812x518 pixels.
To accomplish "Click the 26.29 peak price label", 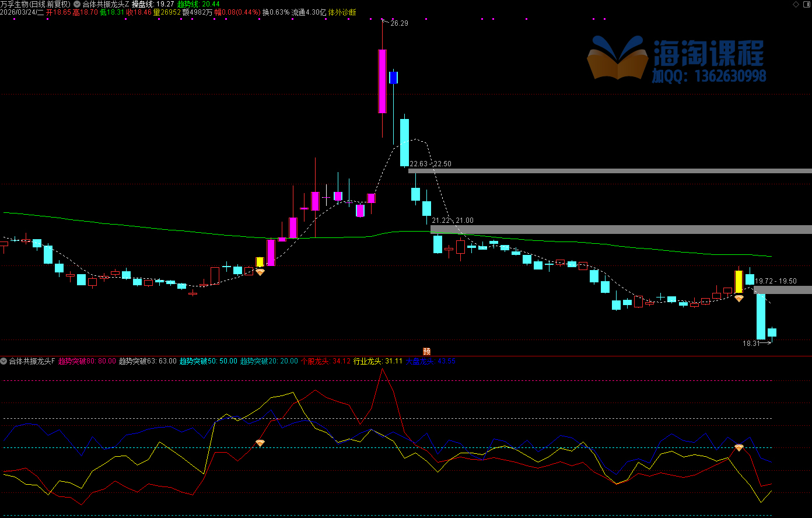I will tap(399, 23).
